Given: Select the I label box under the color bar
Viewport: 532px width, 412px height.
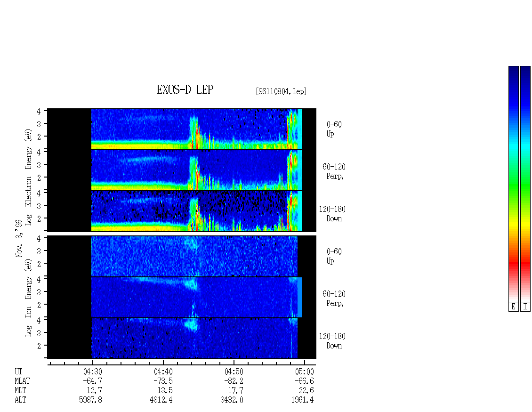Looking at the screenshot, I should coord(525,307).
